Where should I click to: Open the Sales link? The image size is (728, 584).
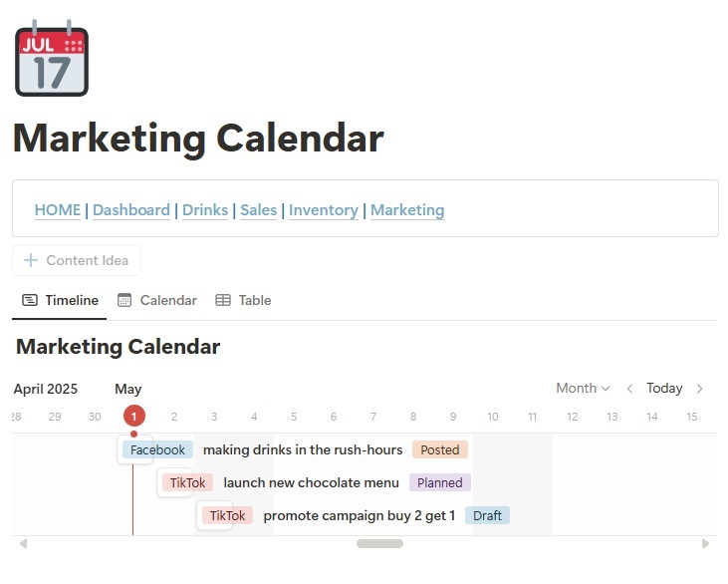coord(259,210)
